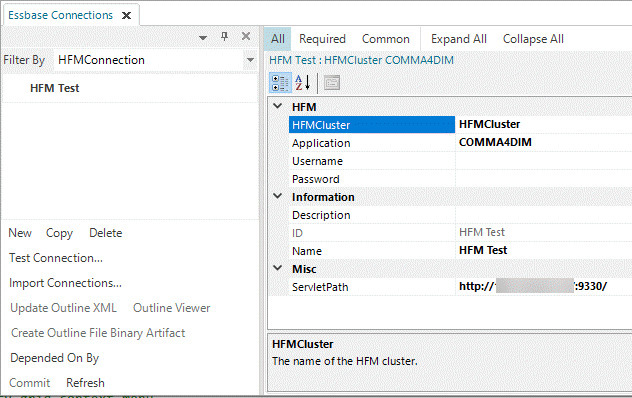Image resolution: width=632 pixels, height=398 pixels.
Task: Click Import Connections...
Action: pos(65,283)
